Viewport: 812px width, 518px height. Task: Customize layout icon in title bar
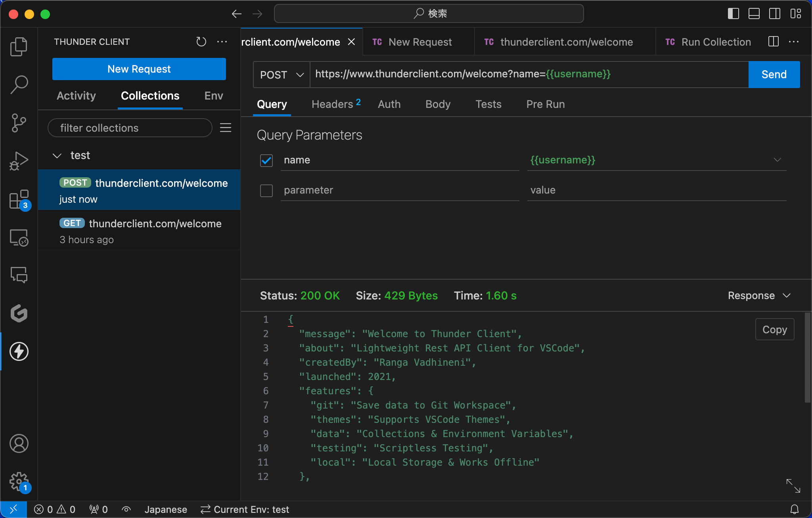click(x=795, y=14)
